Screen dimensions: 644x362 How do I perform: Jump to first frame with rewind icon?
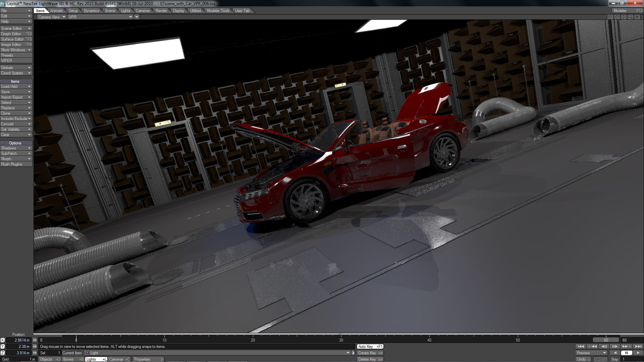581,347
